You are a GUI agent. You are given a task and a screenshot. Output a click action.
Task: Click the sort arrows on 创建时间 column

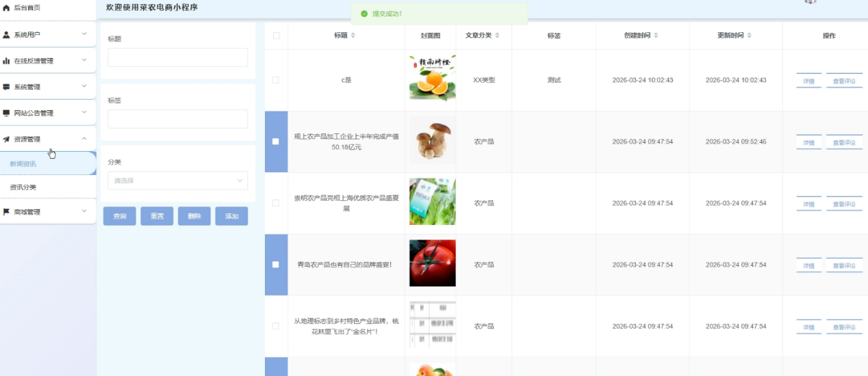click(656, 36)
